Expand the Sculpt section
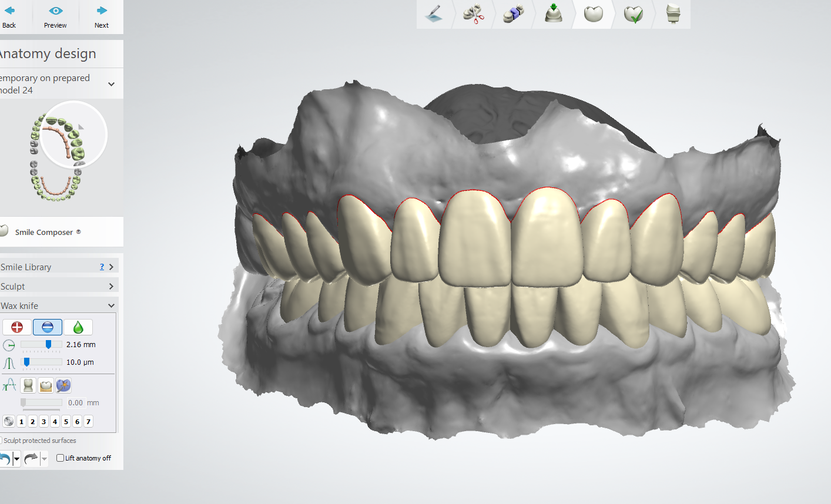 coord(111,286)
